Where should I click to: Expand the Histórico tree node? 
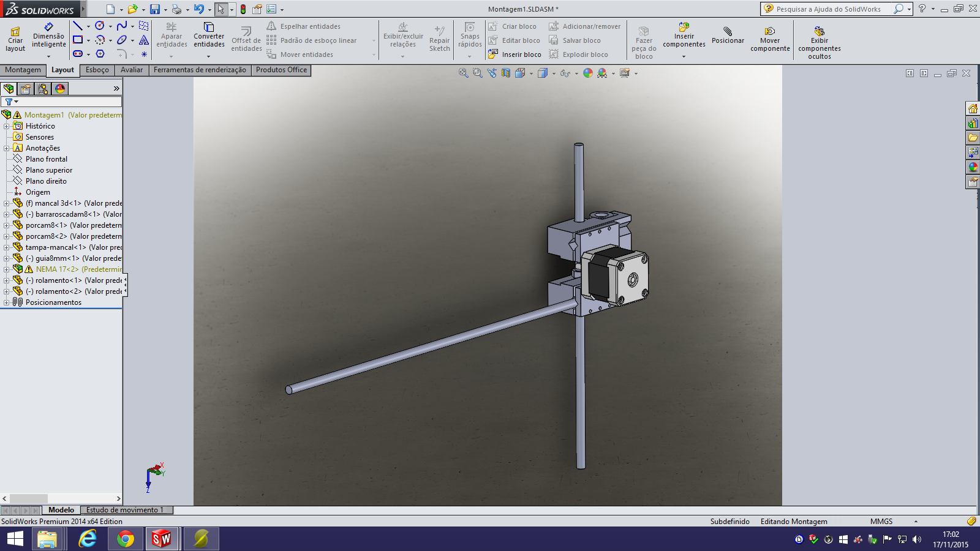pyautogui.click(x=6, y=126)
